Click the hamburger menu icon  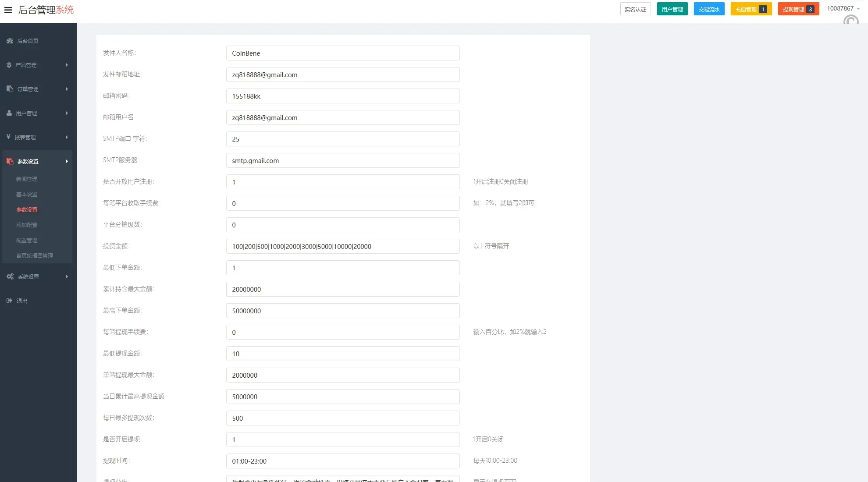8,10
